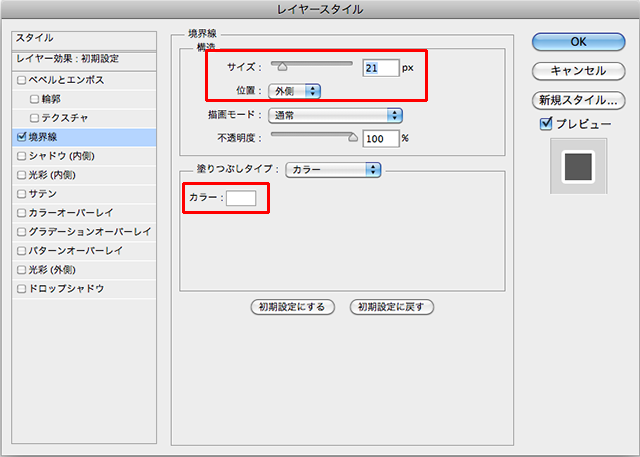
Task: Toggle the プレビュー checkbox
Action: 545,123
